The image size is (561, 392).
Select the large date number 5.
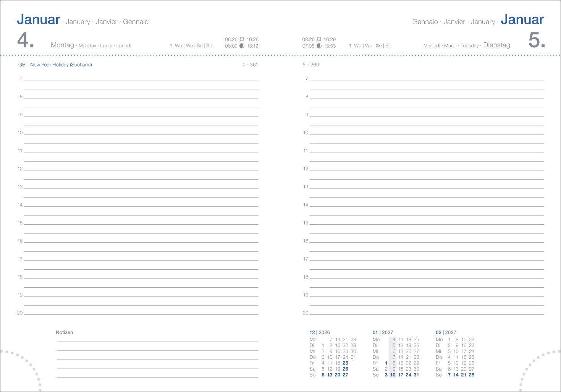(536, 40)
